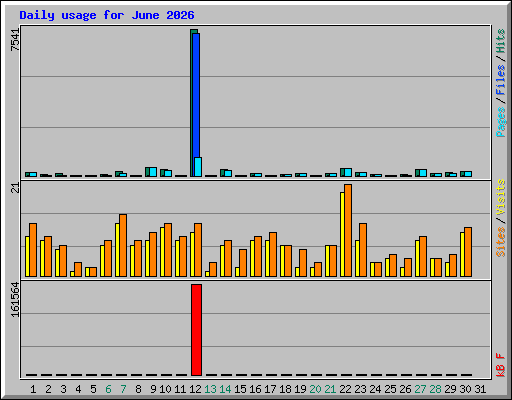Click the x-axis day label 2

(x=48, y=389)
